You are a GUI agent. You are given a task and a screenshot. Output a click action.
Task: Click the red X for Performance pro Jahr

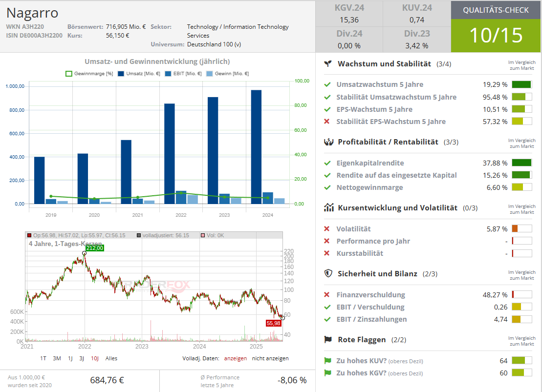[326, 241]
